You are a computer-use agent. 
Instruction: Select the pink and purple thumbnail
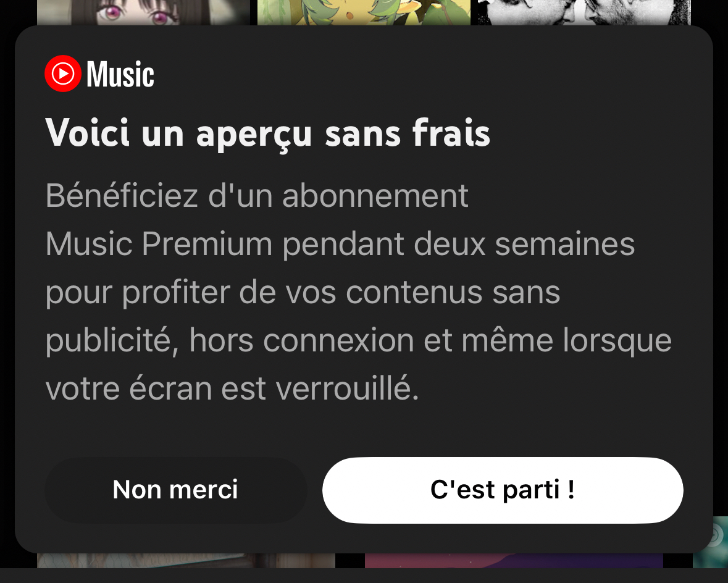(514, 560)
